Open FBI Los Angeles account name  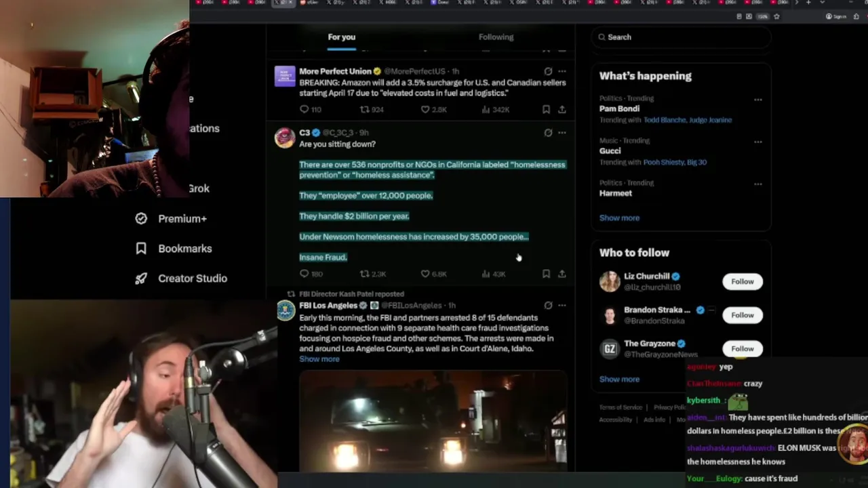tap(328, 306)
